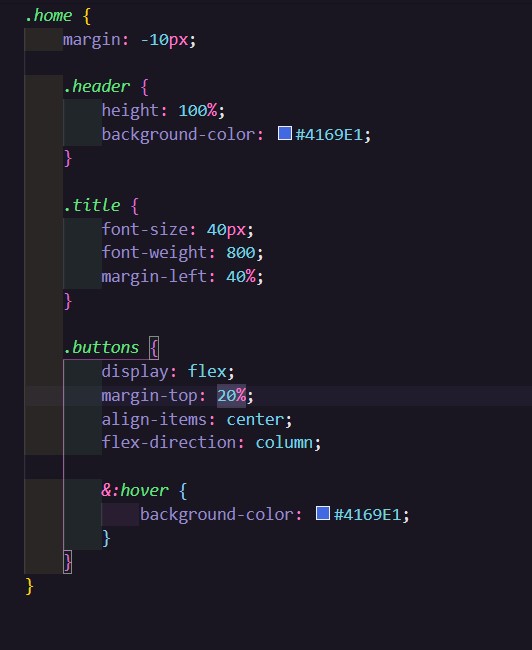
Task: Click flex-direction column value
Action: (284, 443)
